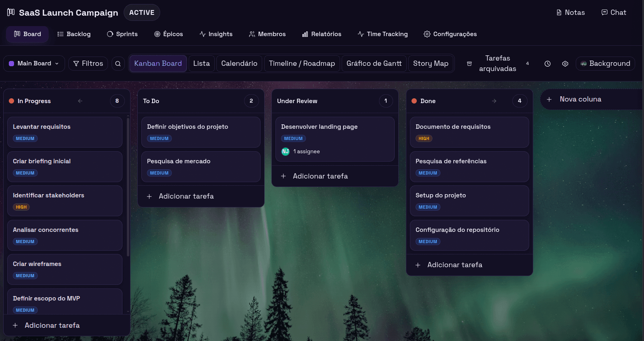This screenshot has width=644, height=341.
Task: Open the Filtros filter menu
Action: (88, 63)
